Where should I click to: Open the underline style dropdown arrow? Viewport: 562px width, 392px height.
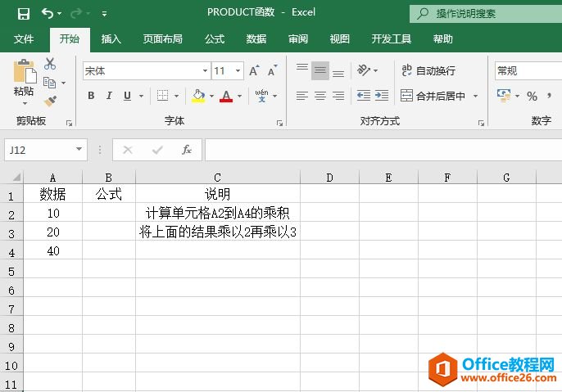(141, 96)
